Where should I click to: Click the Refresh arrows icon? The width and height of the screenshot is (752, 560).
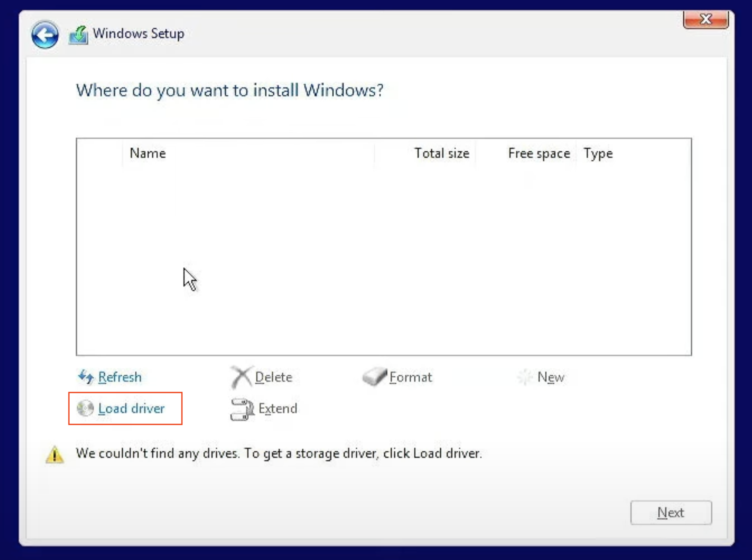[x=86, y=377]
